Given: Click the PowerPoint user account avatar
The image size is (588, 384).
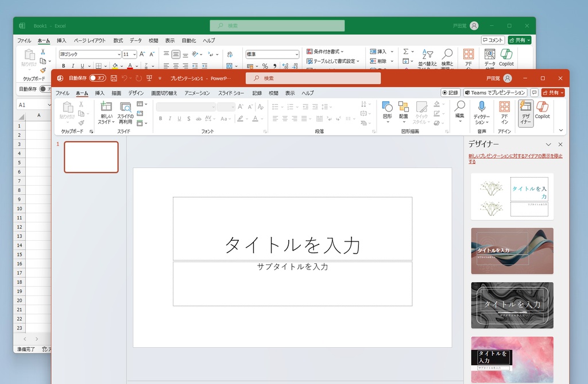Looking at the screenshot, I should [508, 78].
